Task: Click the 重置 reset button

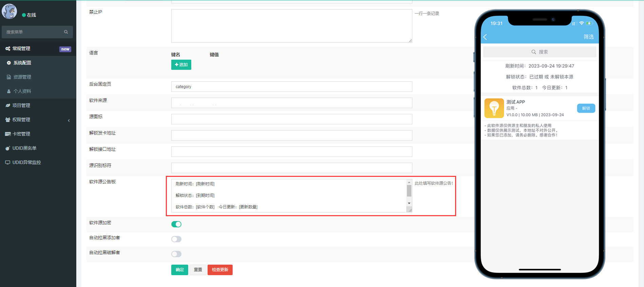Action: [x=198, y=270]
